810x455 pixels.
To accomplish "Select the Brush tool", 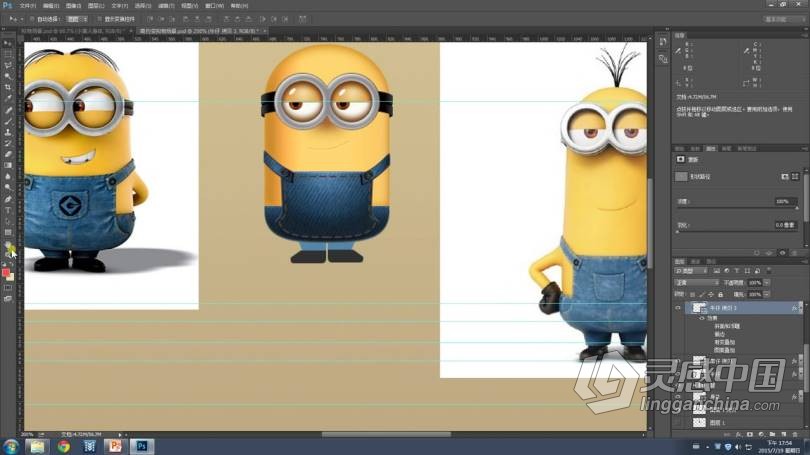I will (x=8, y=121).
